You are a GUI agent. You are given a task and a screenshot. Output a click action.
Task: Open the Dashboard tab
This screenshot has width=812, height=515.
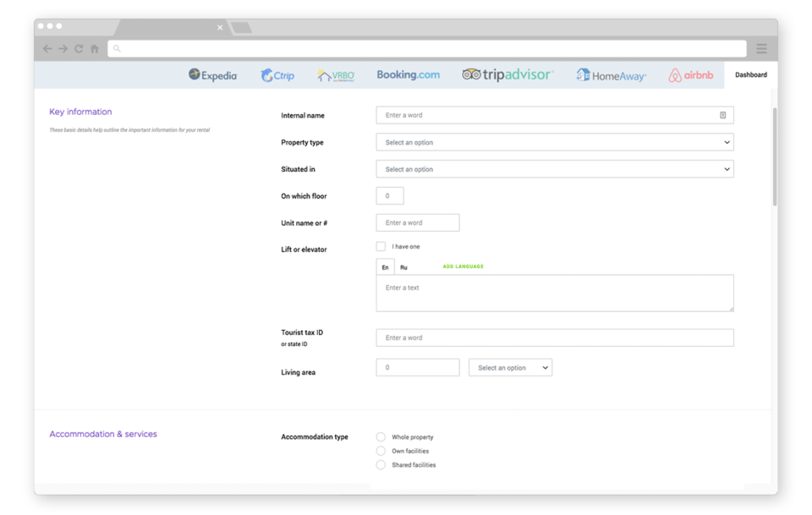(751, 74)
